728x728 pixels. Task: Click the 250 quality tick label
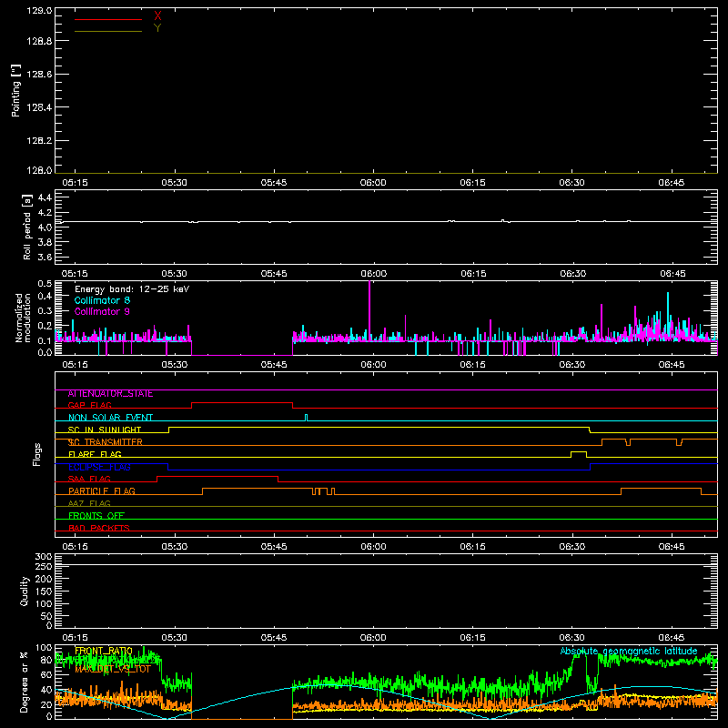44,567
